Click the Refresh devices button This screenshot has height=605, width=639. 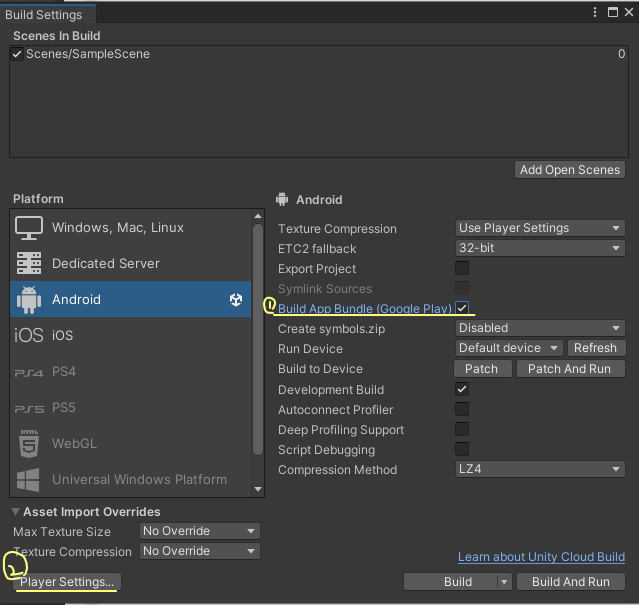pos(595,348)
